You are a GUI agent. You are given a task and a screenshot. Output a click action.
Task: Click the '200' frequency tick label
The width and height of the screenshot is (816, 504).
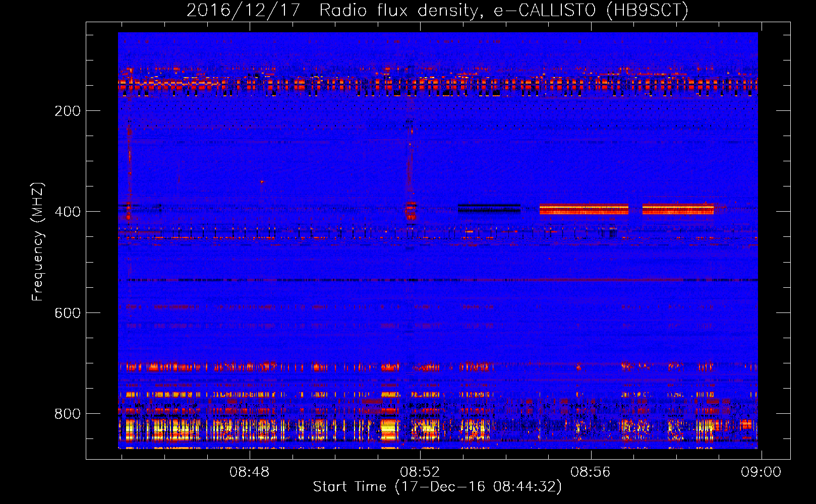(x=68, y=111)
